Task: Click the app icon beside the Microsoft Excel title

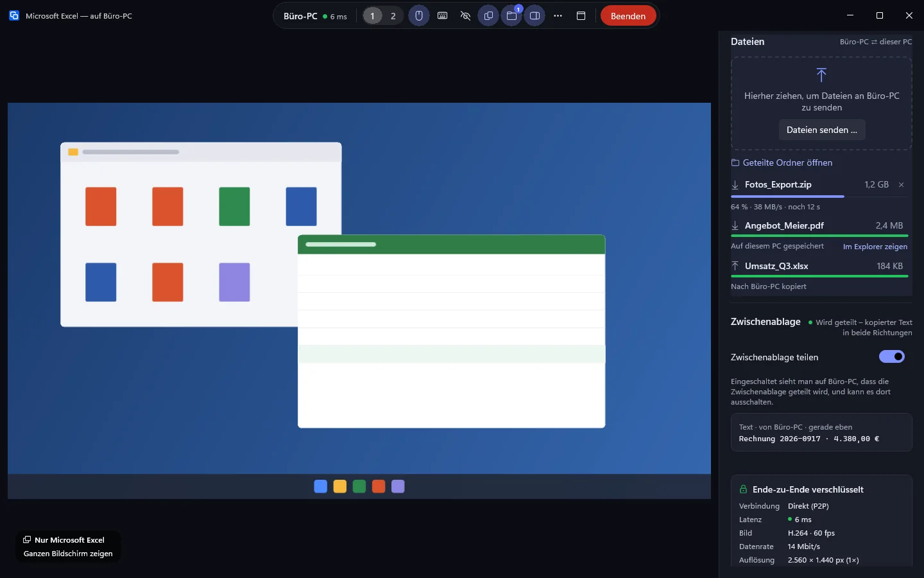Action: coord(14,15)
